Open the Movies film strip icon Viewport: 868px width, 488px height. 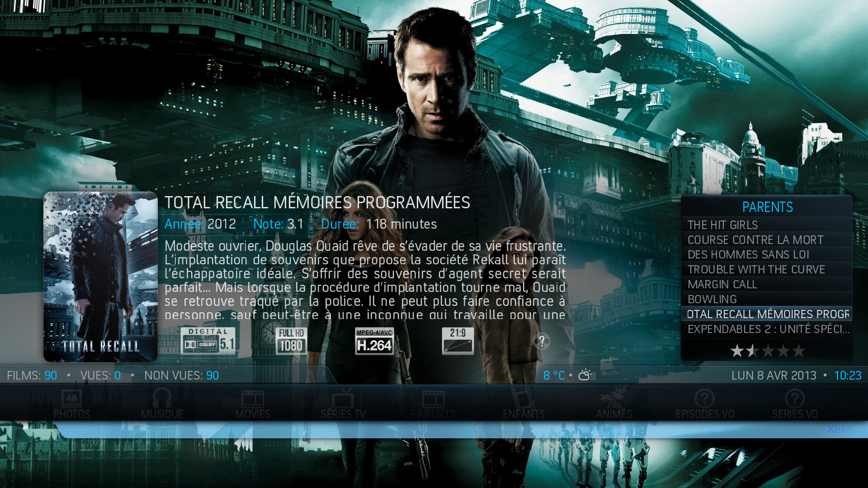[x=252, y=399]
